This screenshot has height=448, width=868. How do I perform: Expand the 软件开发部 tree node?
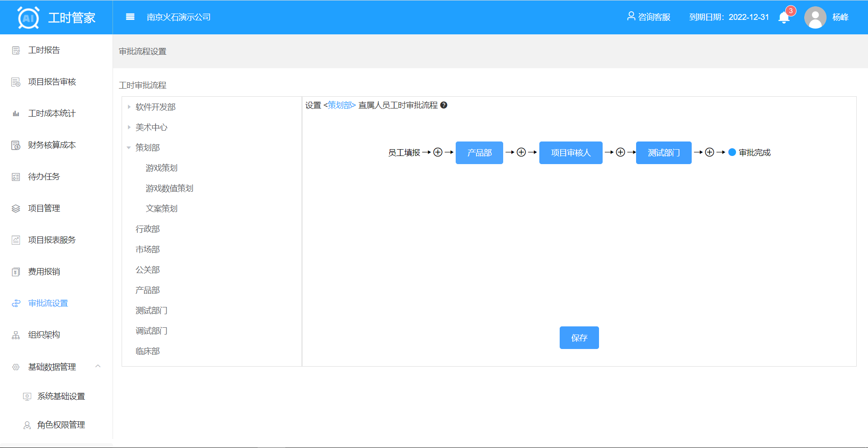click(129, 107)
